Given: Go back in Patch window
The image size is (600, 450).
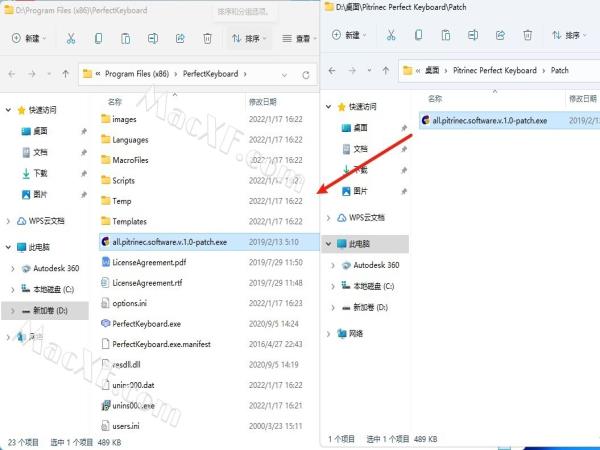Looking at the screenshot, I should pos(332,70).
